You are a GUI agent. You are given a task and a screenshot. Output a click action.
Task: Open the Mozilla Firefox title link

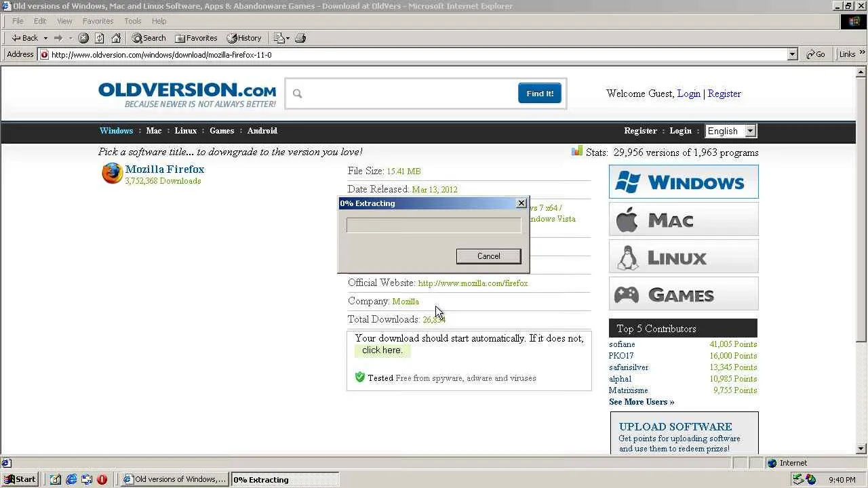pyautogui.click(x=165, y=169)
